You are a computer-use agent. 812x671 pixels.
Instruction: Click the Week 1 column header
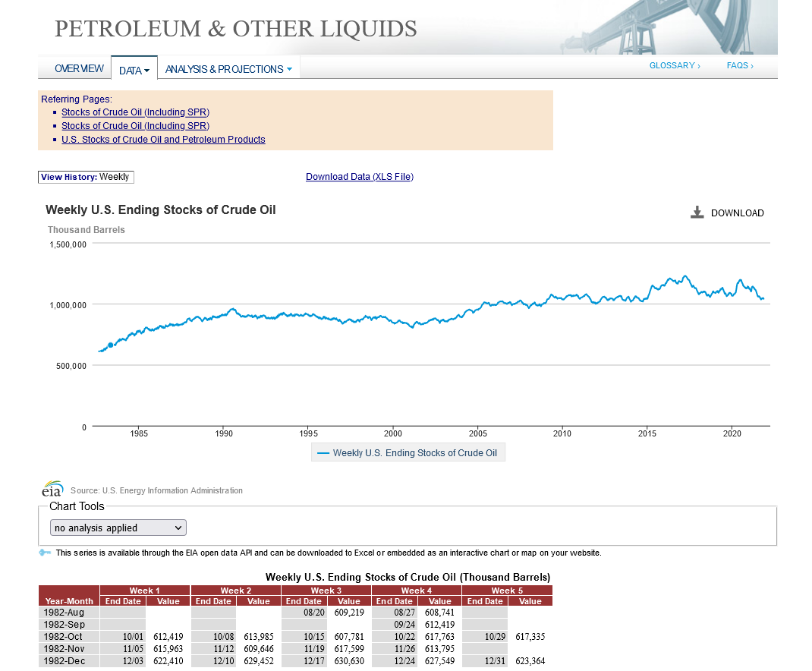tap(144, 591)
